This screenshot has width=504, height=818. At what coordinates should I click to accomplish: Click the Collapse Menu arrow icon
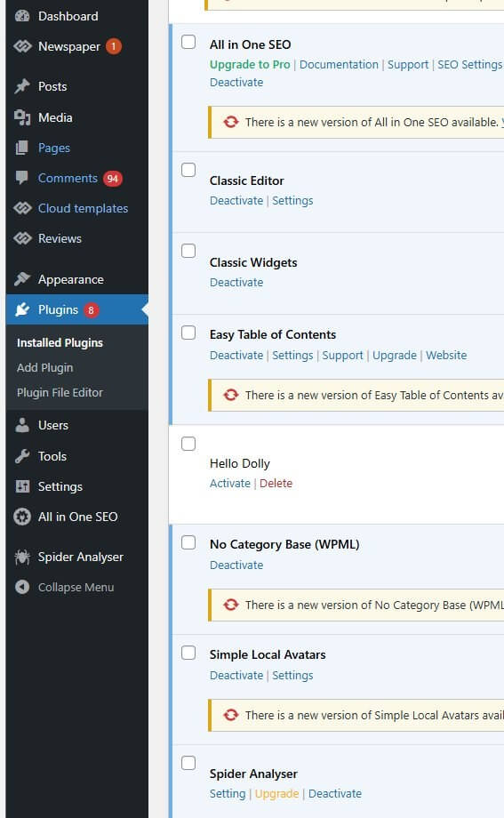(x=22, y=587)
